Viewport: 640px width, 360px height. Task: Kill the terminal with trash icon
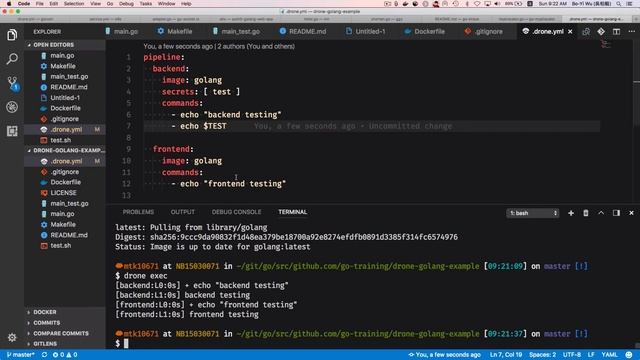tap(586, 213)
